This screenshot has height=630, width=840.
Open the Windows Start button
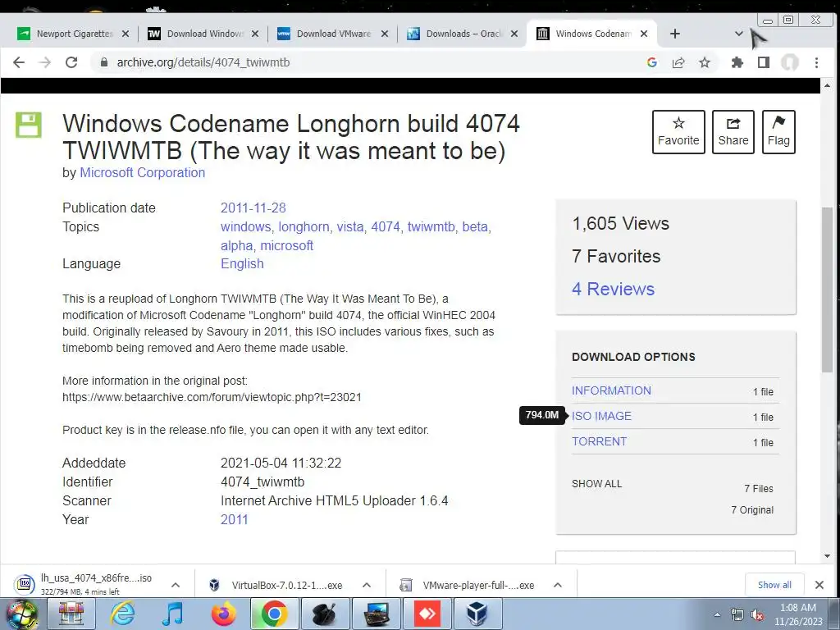21,614
